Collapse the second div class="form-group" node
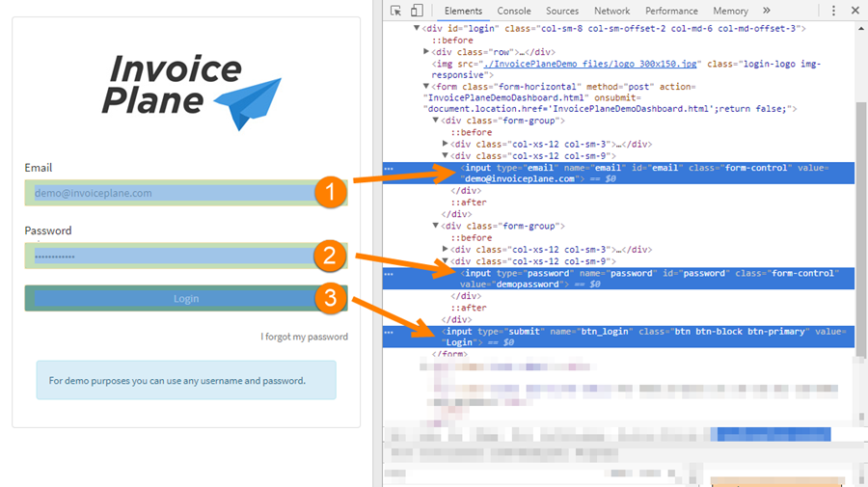Image resolution: width=868 pixels, height=487 pixels. tap(436, 226)
